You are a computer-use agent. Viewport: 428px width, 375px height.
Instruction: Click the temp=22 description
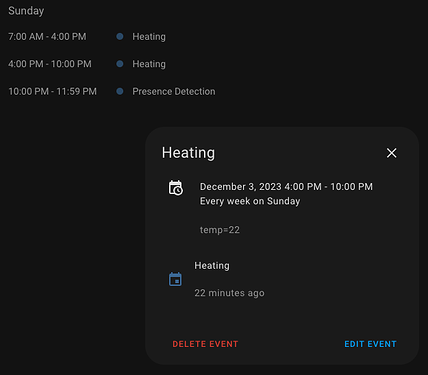tap(220, 230)
